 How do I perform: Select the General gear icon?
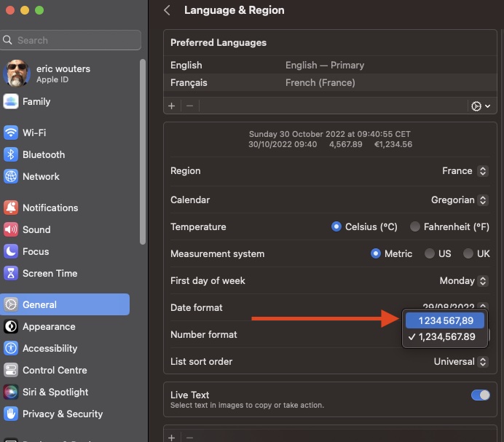11,304
